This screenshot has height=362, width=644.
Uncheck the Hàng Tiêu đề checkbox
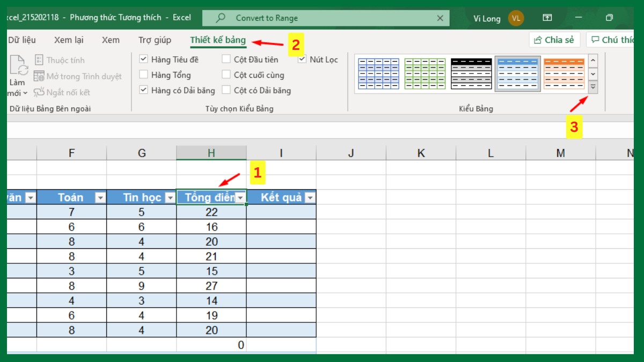pos(144,59)
